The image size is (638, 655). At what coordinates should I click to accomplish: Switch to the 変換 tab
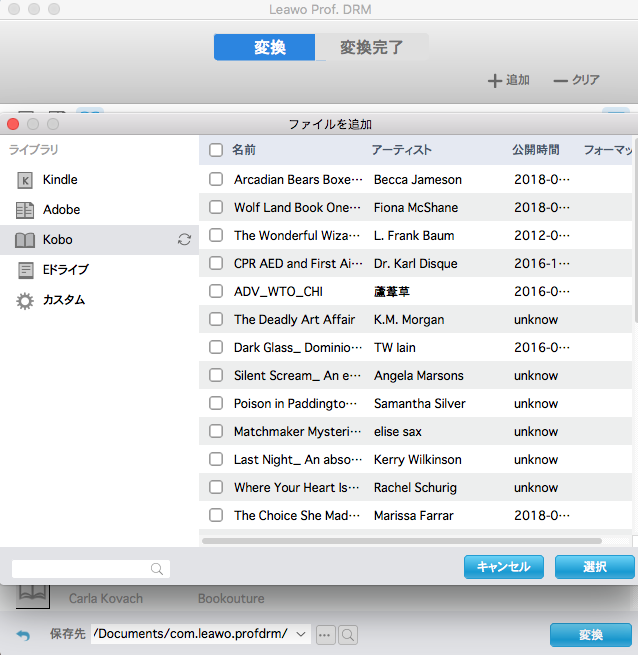tap(264, 47)
